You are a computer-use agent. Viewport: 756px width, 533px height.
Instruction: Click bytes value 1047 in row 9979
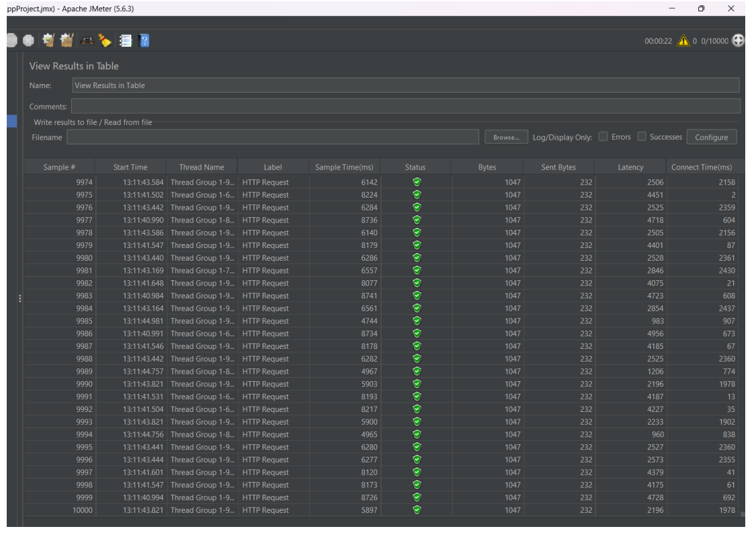tap(513, 245)
